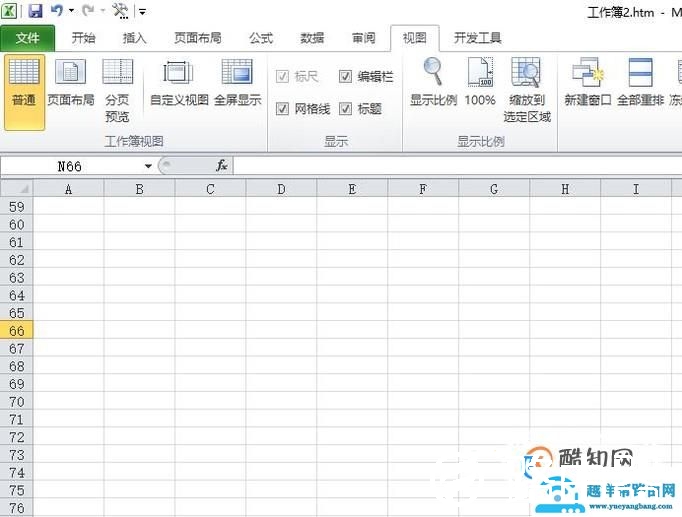Select column G header
682x517 pixels.
click(x=494, y=189)
